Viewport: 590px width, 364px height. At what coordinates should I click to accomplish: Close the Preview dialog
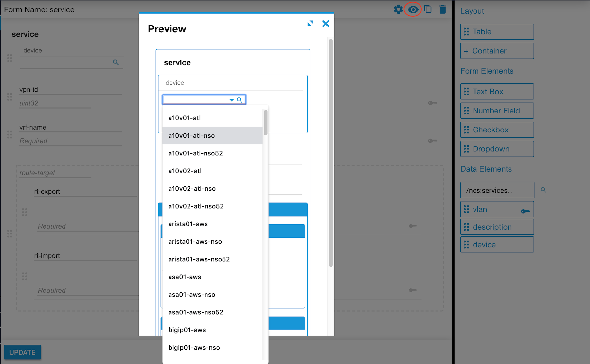pos(326,24)
